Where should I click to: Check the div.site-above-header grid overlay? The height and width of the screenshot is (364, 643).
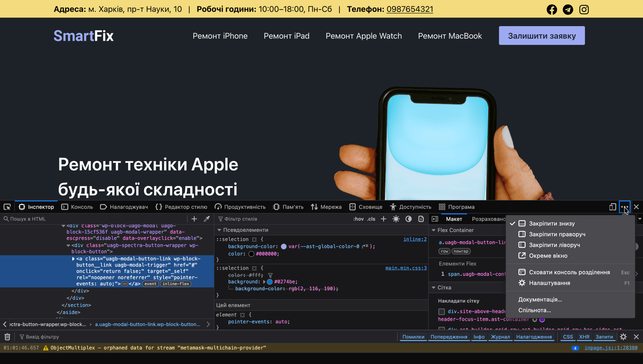click(x=441, y=311)
